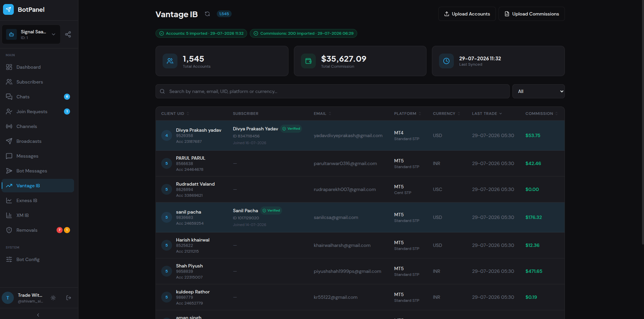Select Vantage IB sidebar item
This screenshot has width=644, height=319.
coord(38,186)
